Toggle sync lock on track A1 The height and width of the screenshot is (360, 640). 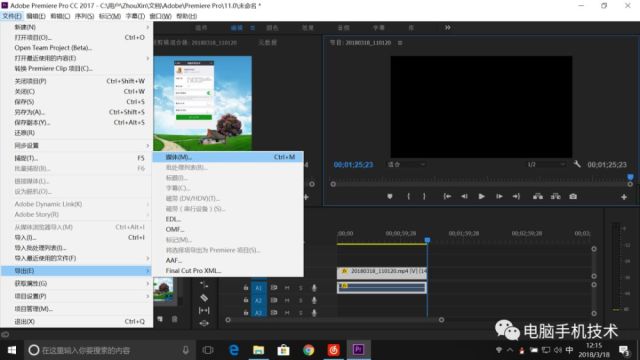tap(274, 288)
